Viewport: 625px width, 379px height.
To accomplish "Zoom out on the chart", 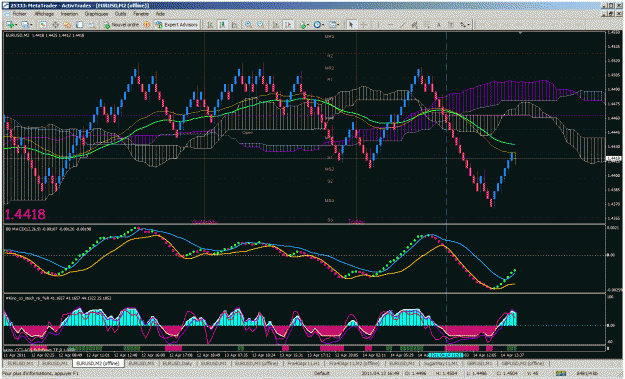I will pos(260,25).
